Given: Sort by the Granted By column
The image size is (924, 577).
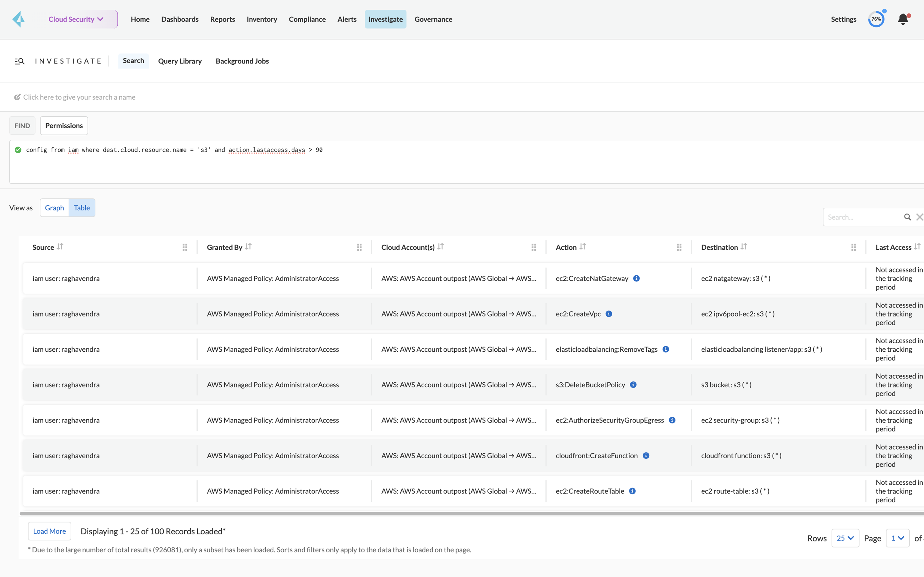Looking at the screenshot, I should coord(249,247).
